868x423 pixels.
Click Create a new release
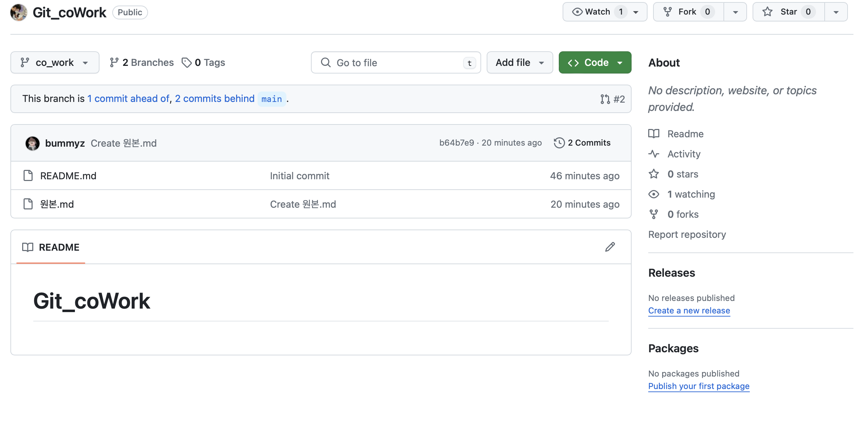689,311
